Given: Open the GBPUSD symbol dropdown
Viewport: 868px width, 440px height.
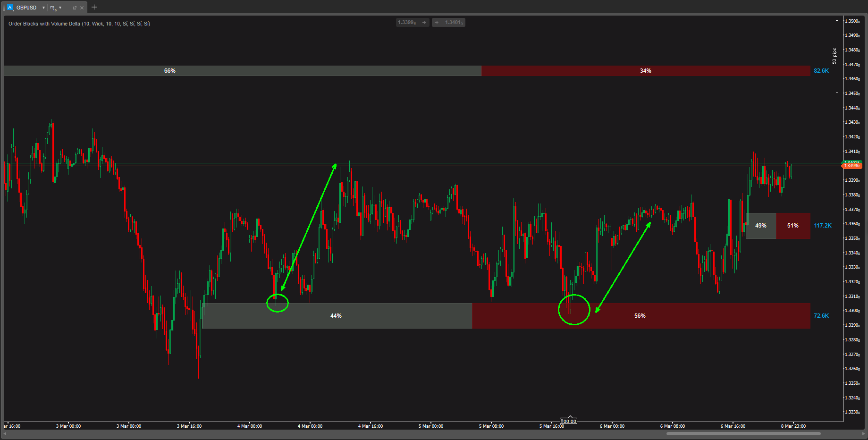Looking at the screenshot, I should pos(43,8).
